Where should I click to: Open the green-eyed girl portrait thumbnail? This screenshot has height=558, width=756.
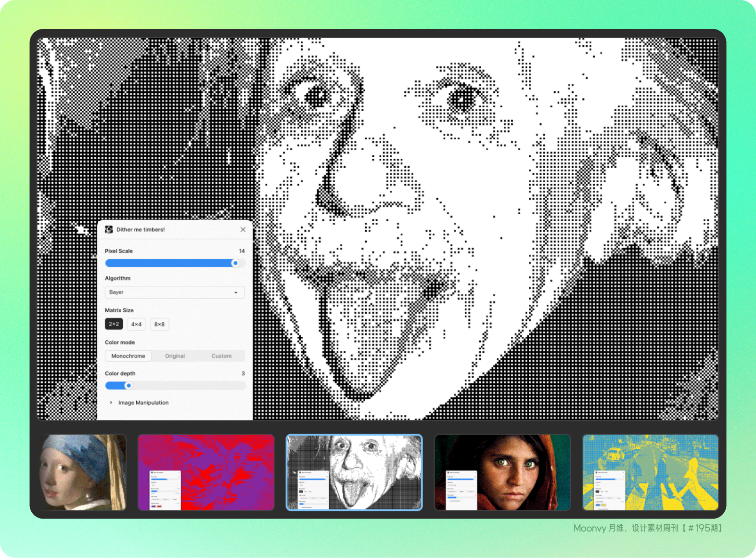click(502, 472)
